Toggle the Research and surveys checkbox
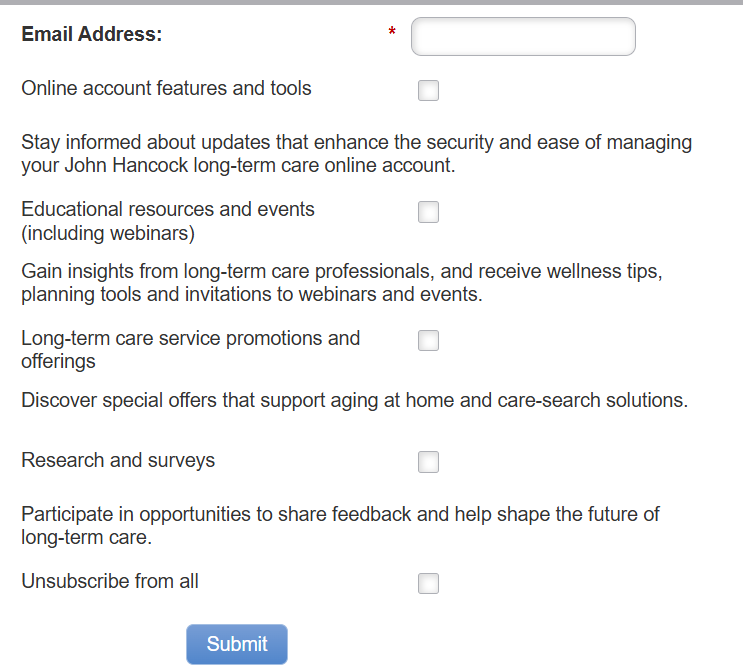Image resolution: width=743 pixels, height=667 pixels. [x=428, y=462]
